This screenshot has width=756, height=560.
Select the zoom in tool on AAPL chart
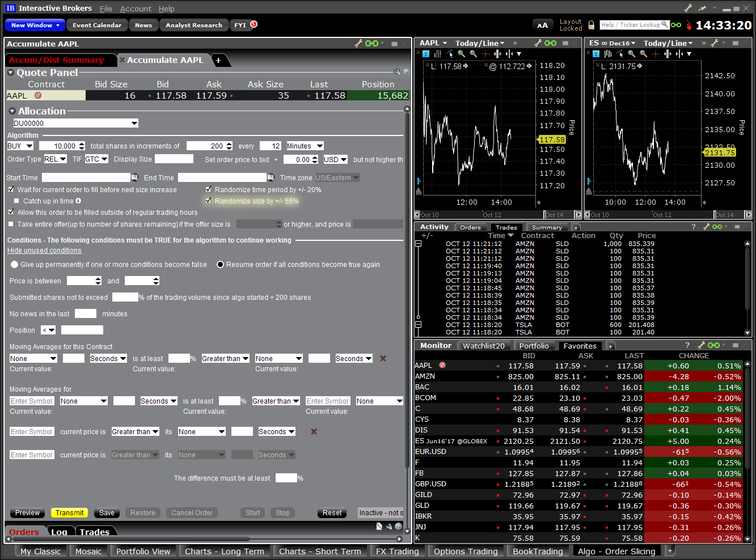coord(461,53)
